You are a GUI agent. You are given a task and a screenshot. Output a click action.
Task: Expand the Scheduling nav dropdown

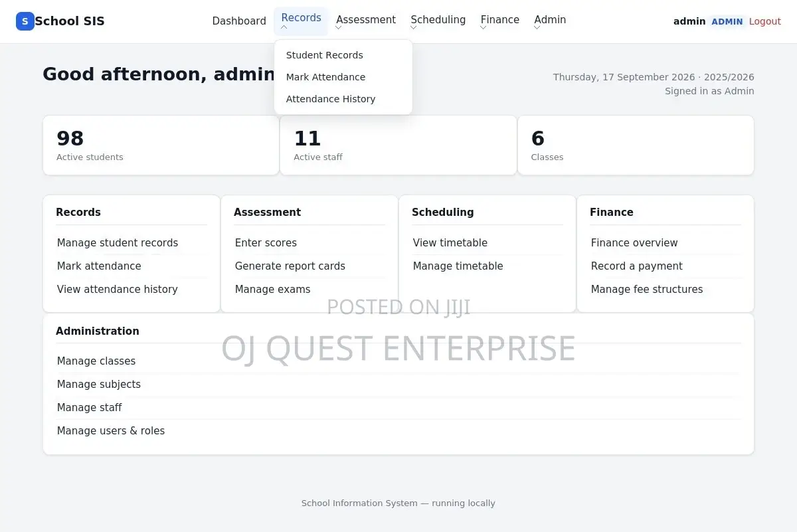click(438, 21)
